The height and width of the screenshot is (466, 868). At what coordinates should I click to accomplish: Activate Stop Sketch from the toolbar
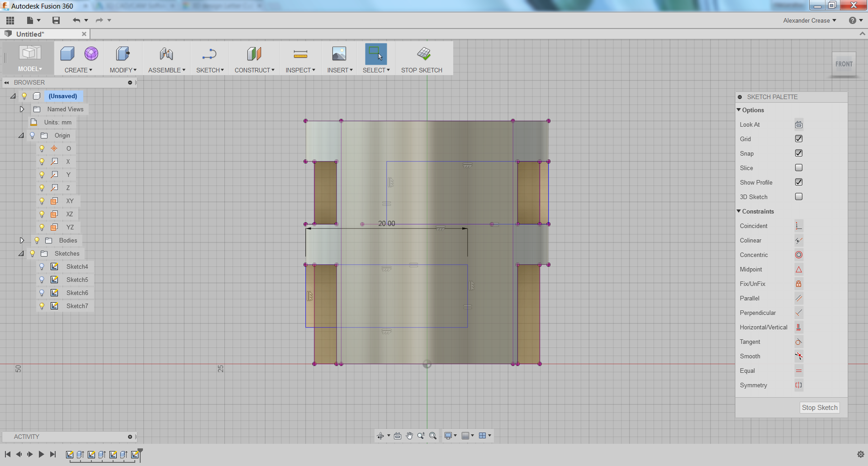[422, 58]
